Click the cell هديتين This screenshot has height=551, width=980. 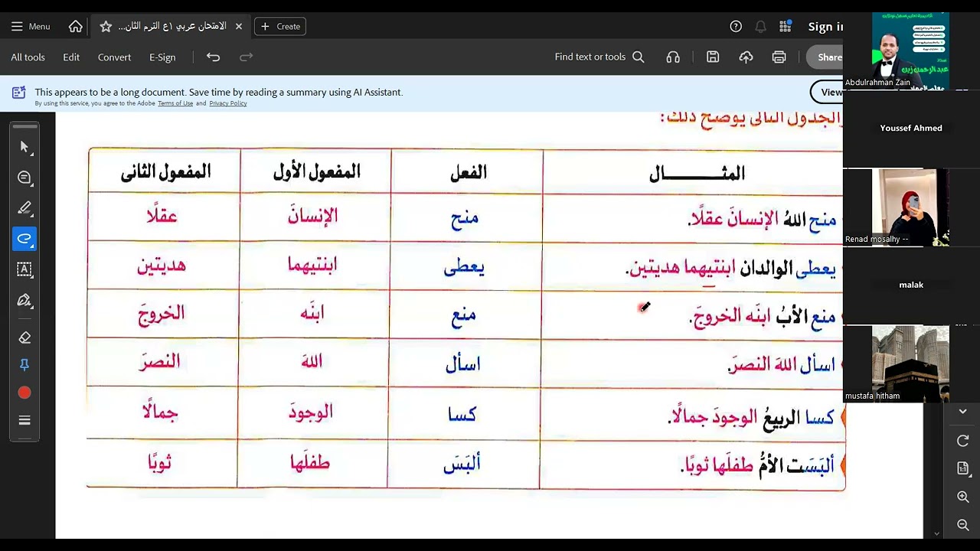pyautogui.click(x=162, y=266)
